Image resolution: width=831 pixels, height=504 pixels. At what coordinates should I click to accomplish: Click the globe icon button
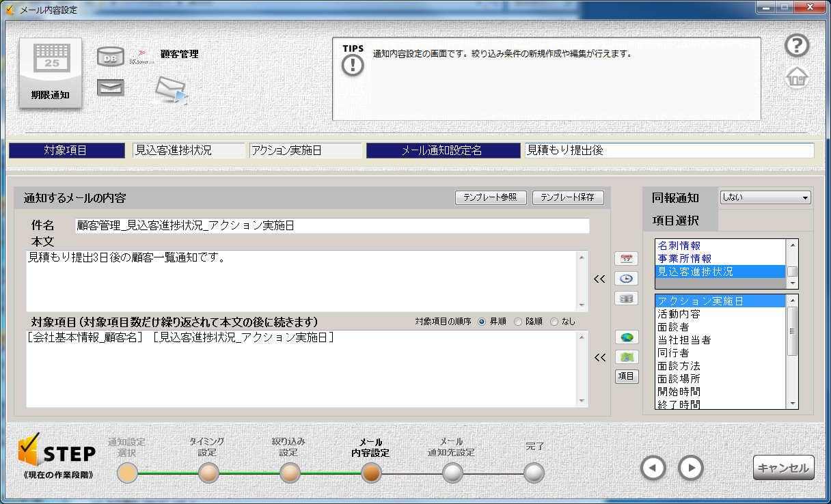(x=626, y=337)
